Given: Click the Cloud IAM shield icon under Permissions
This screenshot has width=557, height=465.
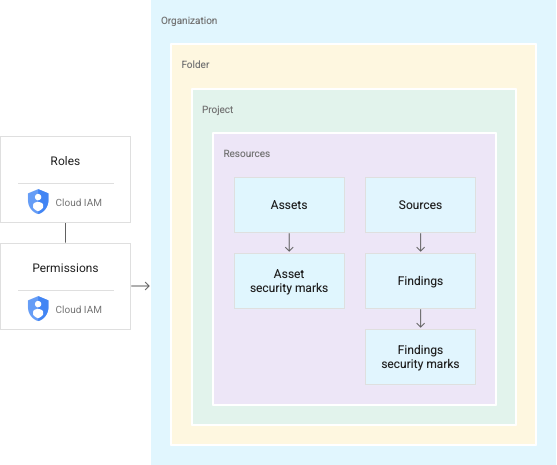Looking at the screenshot, I should point(38,308).
